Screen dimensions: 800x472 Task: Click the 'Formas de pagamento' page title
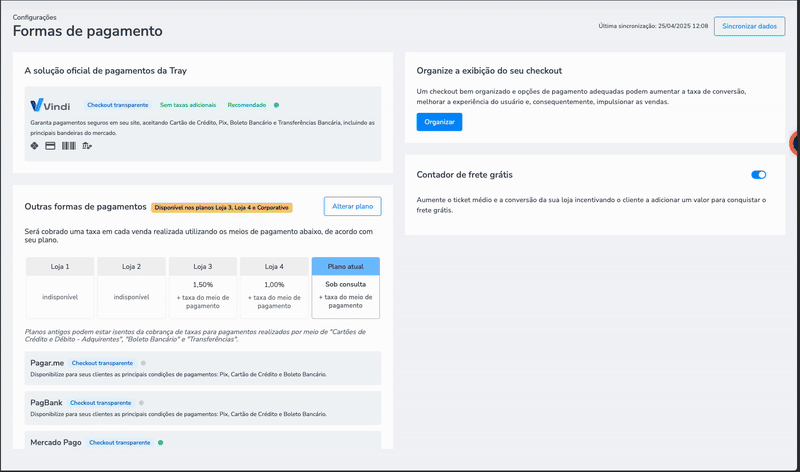[x=88, y=31]
